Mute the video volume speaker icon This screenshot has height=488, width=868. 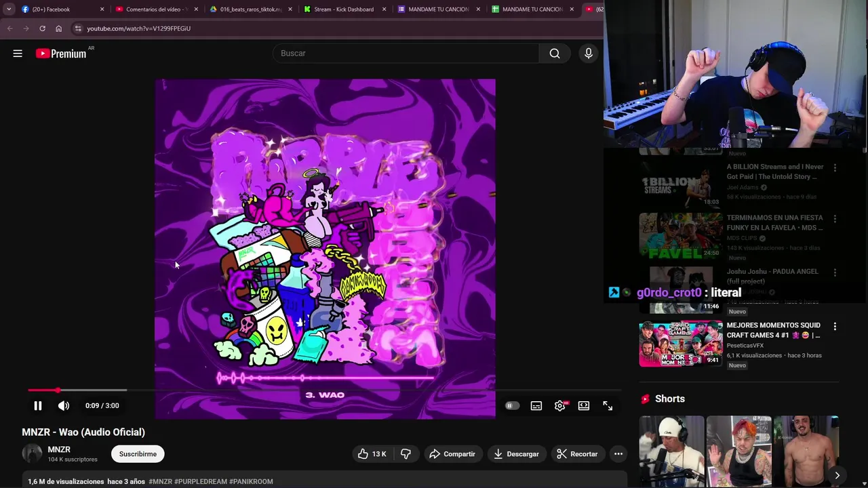pos(64,405)
